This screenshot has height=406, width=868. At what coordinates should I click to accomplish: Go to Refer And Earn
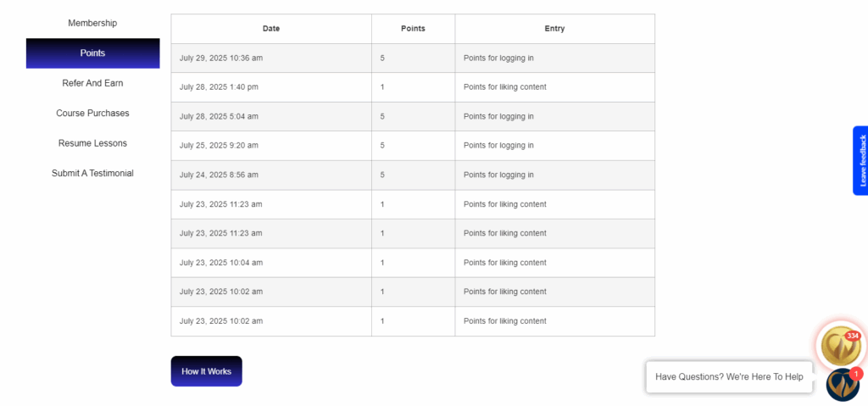(x=92, y=83)
